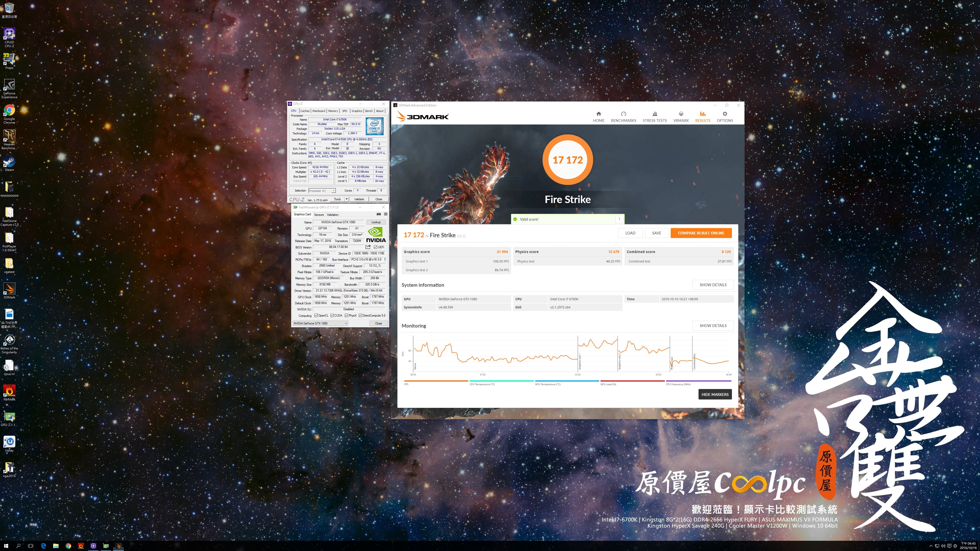Click Validate button in CPU-Z
The height and width of the screenshot is (551, 980).
(359, 199)
